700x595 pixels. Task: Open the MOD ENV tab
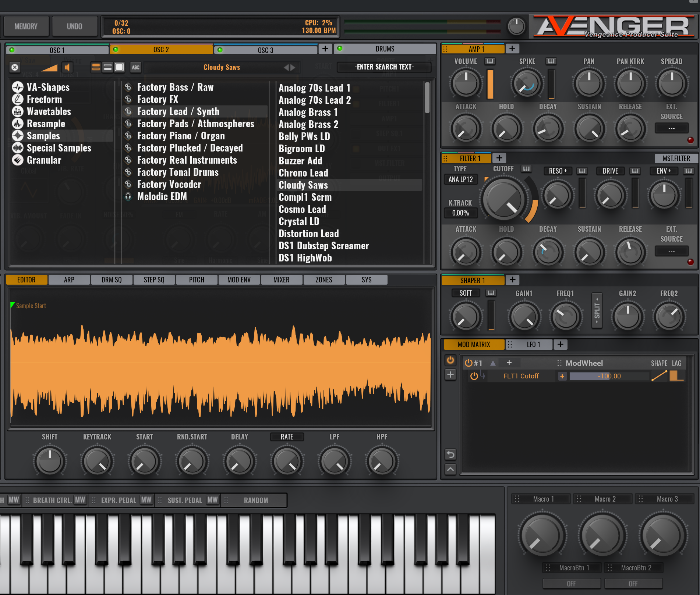(x=239, y=280)
